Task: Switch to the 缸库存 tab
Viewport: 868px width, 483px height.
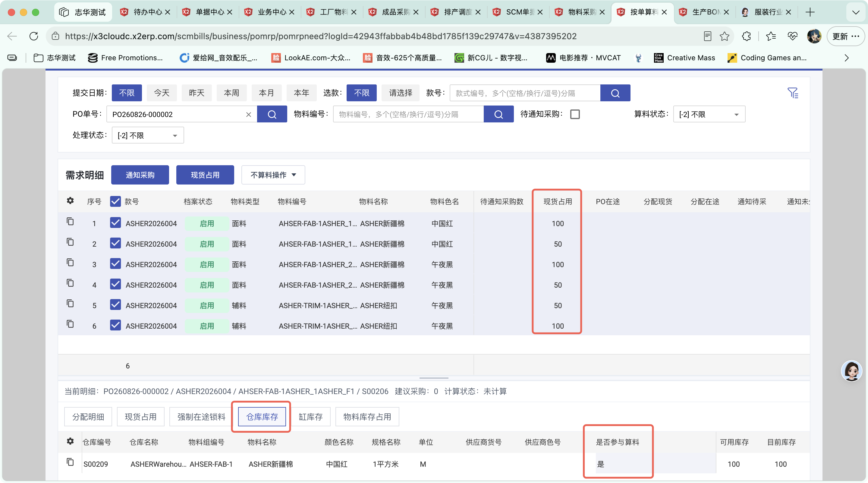Action: click(310, 417)
